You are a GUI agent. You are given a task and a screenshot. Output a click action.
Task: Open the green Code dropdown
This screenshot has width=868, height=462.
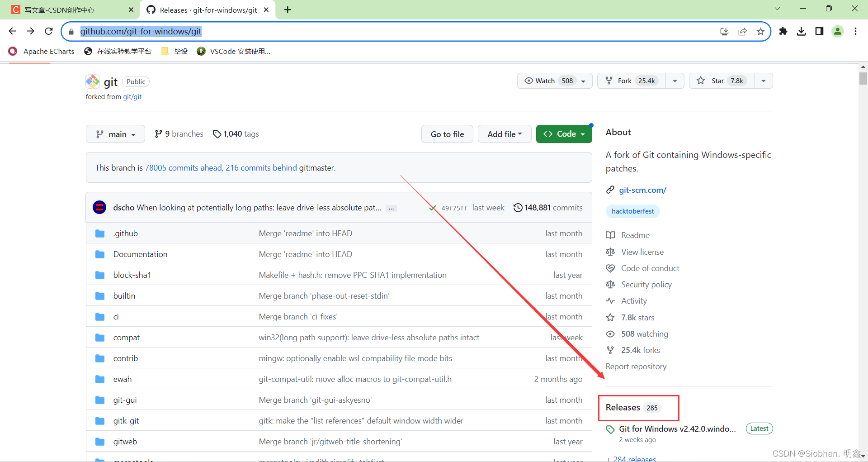(x=564, y=134)
